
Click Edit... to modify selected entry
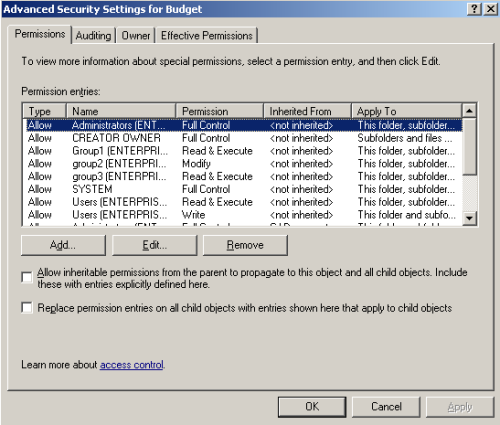155,245
